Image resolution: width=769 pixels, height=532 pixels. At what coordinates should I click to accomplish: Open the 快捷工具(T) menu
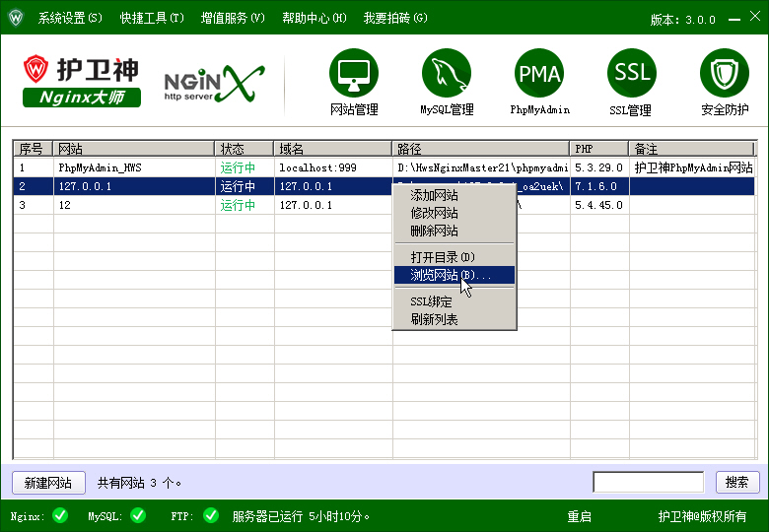(152, 18)
